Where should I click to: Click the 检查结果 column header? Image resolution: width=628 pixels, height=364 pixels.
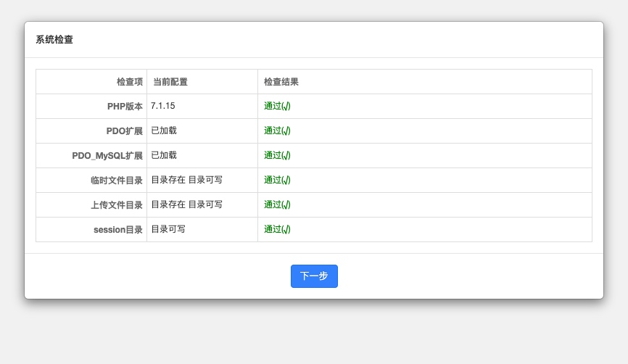tap(281, 82)
